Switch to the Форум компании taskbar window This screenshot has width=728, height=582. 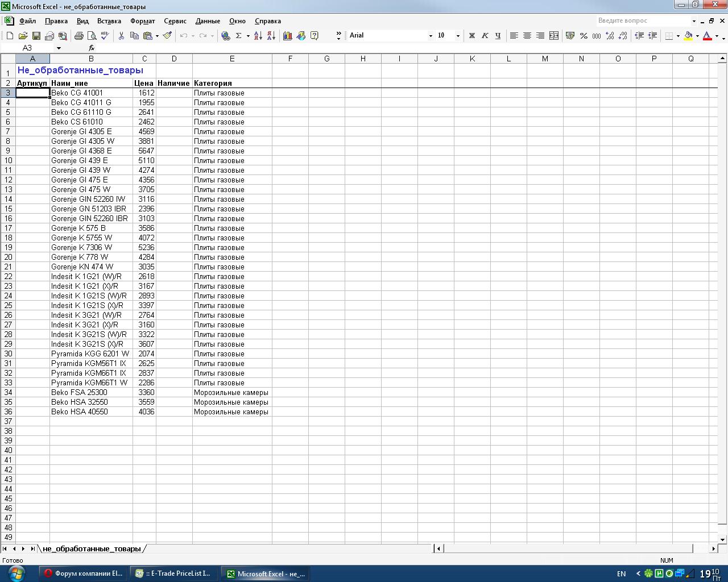point(84,573)
